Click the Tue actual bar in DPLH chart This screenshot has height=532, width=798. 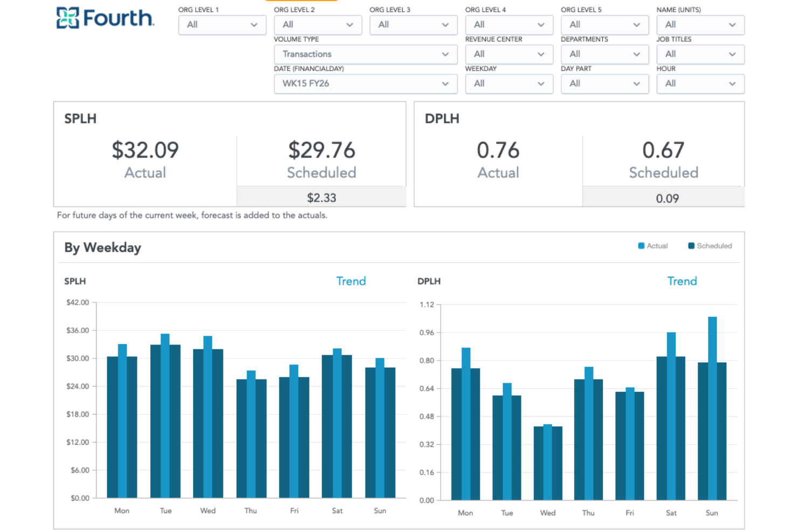(507, 441)
